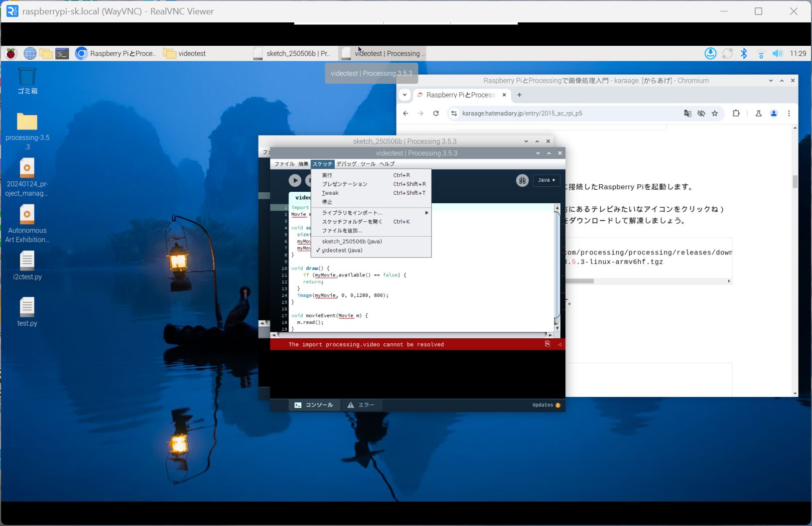Switch to sketch_250506b (Java) in menu
812x526 pixels.
pos(352,242)
